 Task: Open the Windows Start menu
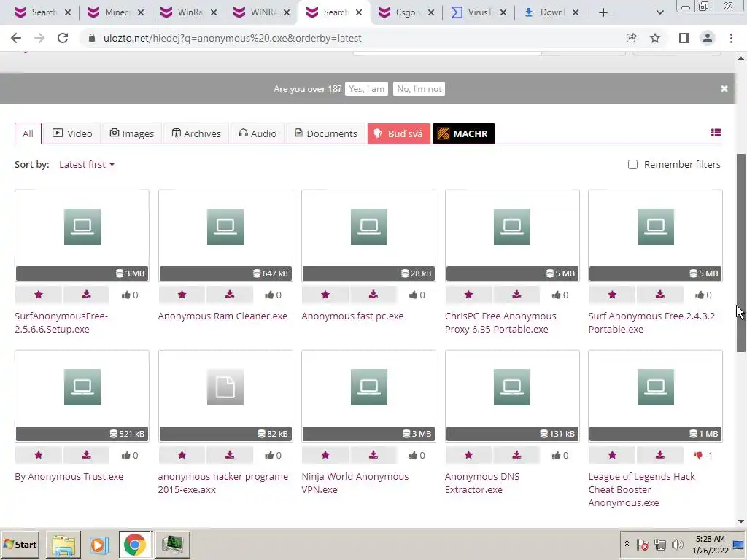coord(20,544)
